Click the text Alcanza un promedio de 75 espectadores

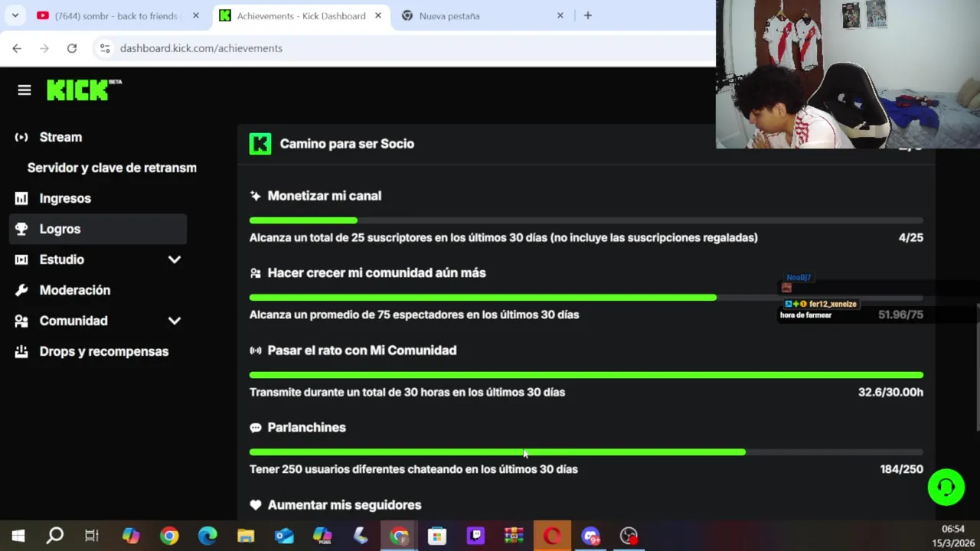pyautogui.click(x=414, y=315)
